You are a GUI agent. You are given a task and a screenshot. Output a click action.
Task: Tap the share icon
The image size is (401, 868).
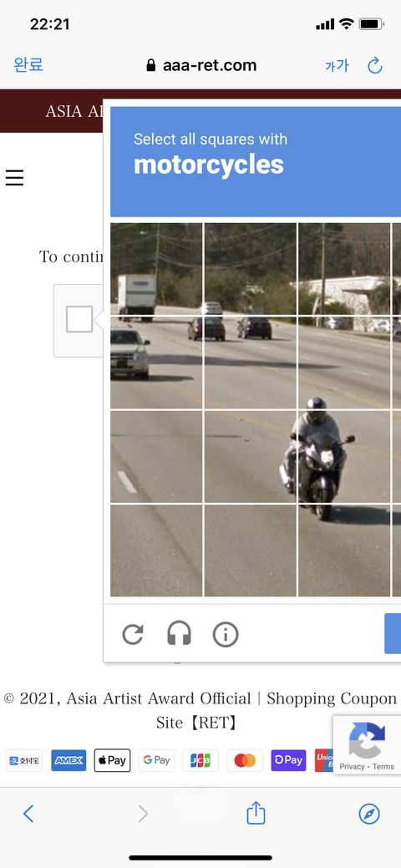click(256, 813)
